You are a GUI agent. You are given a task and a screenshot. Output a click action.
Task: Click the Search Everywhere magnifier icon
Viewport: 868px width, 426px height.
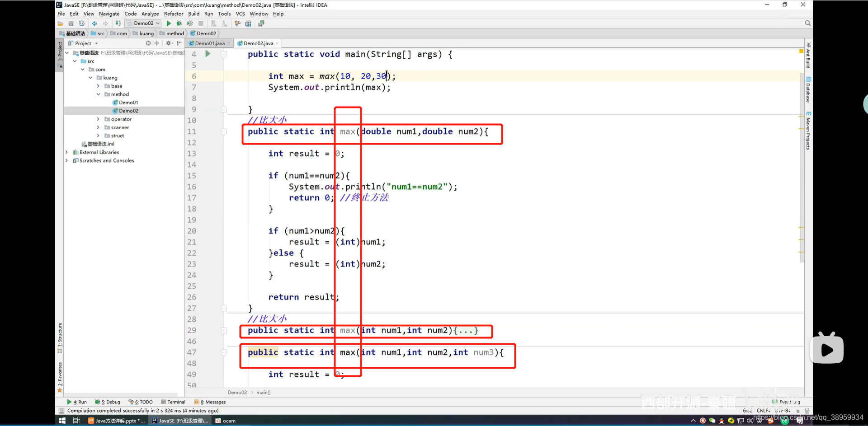(807, 23)
